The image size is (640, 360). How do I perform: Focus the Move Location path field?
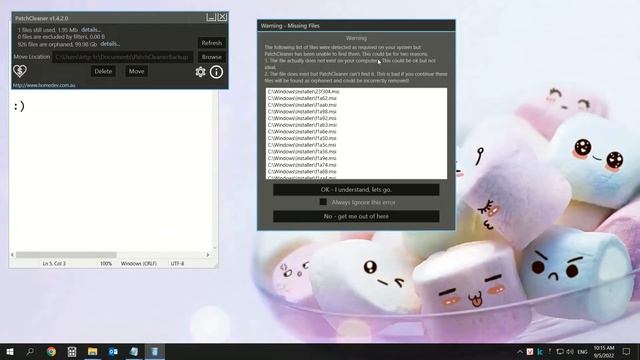[123, 57]
